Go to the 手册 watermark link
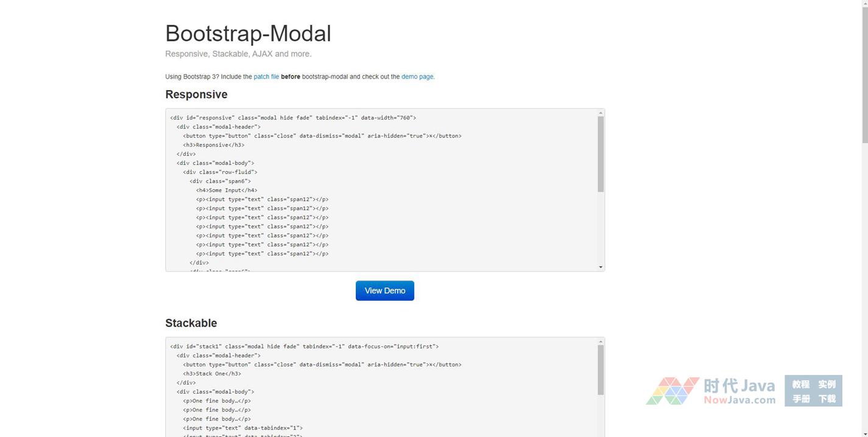Screen dimensions: 868x437 pyautogui.click(x=800, y=399)
